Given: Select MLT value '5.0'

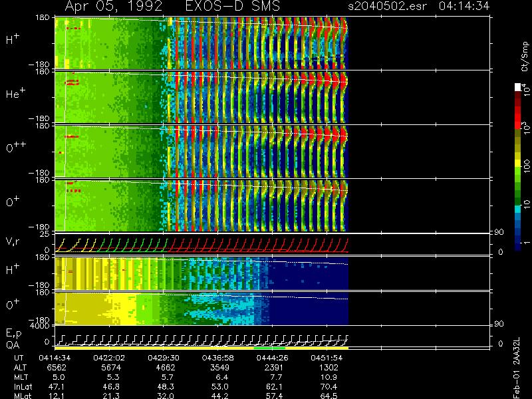Looking at the screenshot, I should [59, 377].
